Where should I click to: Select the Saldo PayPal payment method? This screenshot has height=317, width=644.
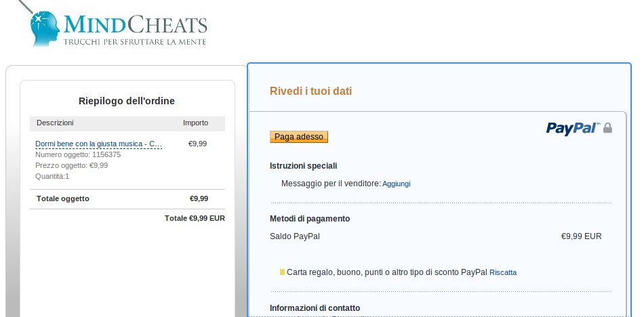[294, 236]
